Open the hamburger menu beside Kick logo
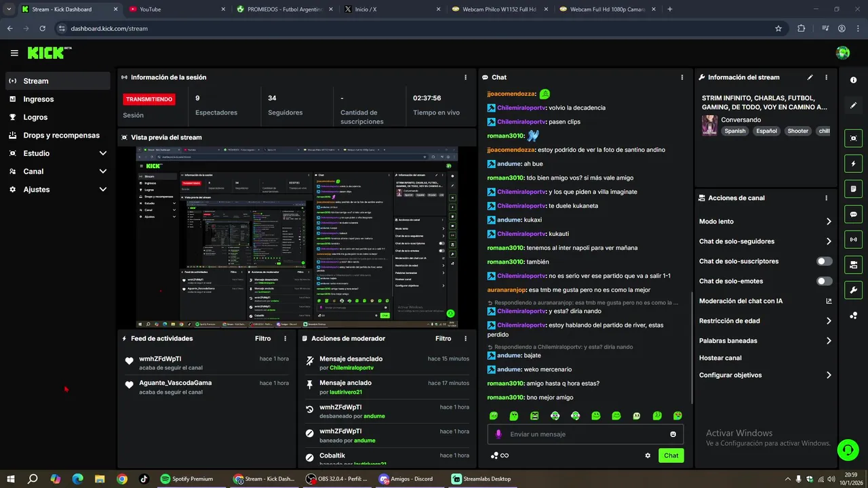This screenshot has width=868, height=488. pyautogui.click(x=14, y=53)
